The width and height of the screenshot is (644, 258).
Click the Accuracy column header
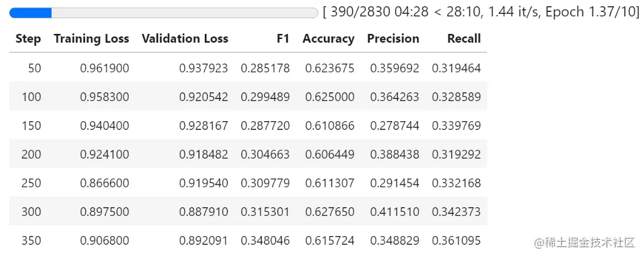[x=328, y=39]
